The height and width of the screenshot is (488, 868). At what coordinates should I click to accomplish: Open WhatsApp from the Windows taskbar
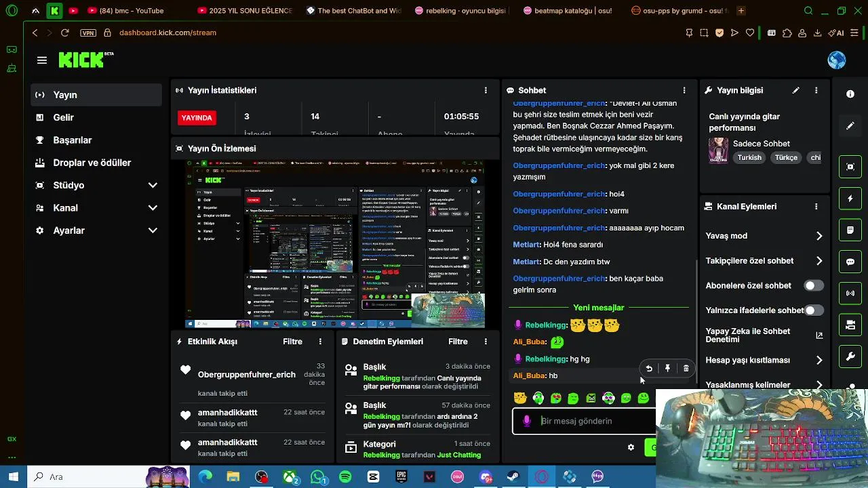[x=318, y=476]
